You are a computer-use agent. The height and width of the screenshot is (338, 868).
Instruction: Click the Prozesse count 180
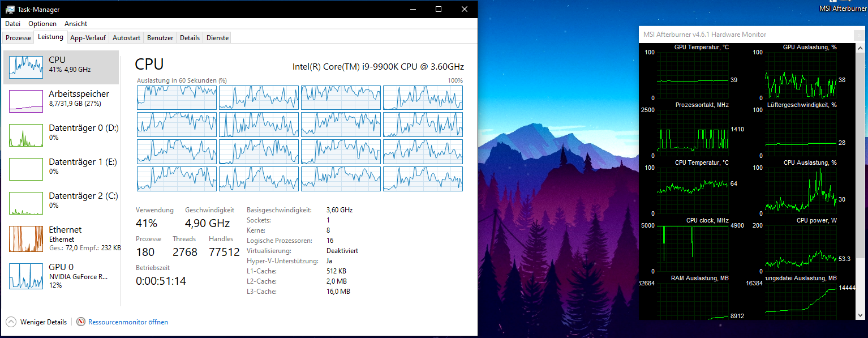pos(145,252)
